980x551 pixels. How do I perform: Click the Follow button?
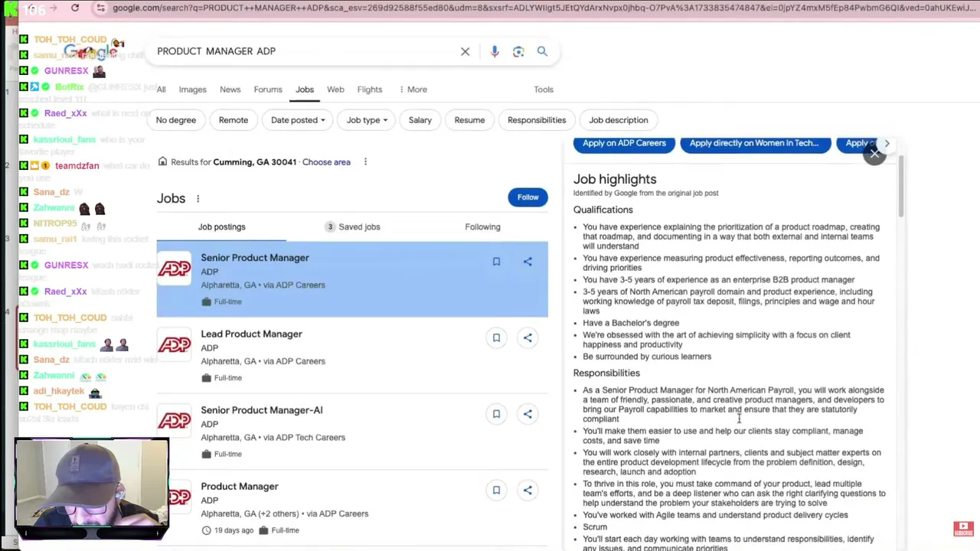coord(528,197)
